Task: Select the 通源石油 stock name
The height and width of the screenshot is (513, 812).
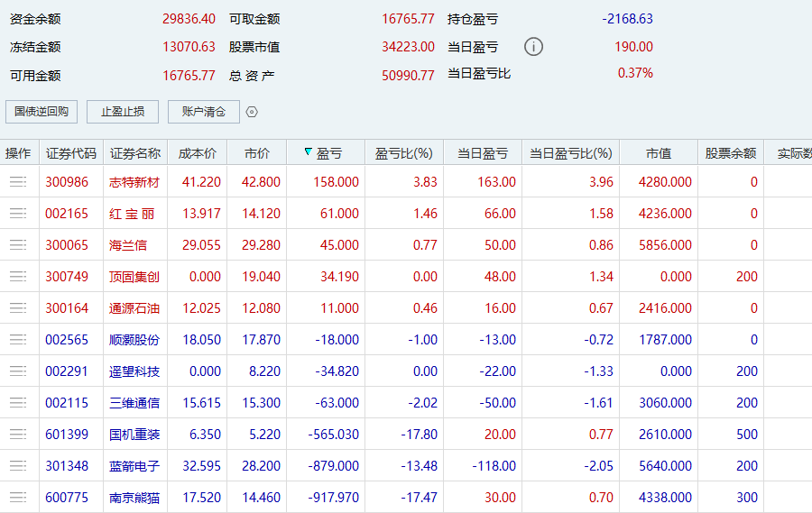Action: click(134, 308)
